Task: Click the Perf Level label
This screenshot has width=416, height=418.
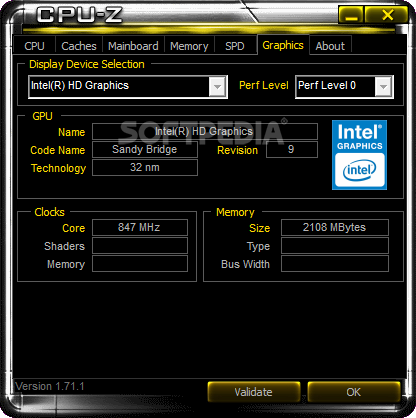Action: click(264, 85)
